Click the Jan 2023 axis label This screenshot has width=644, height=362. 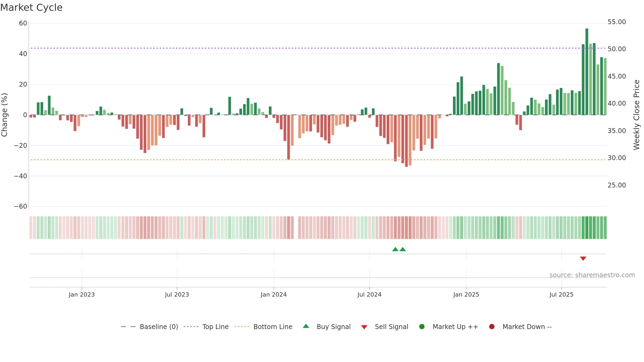point(82,295)
